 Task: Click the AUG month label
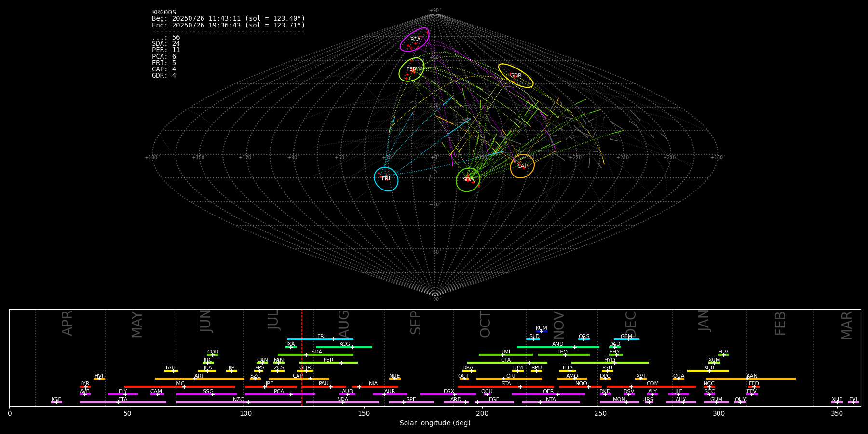pyautogui.click(x=344, y=324)
